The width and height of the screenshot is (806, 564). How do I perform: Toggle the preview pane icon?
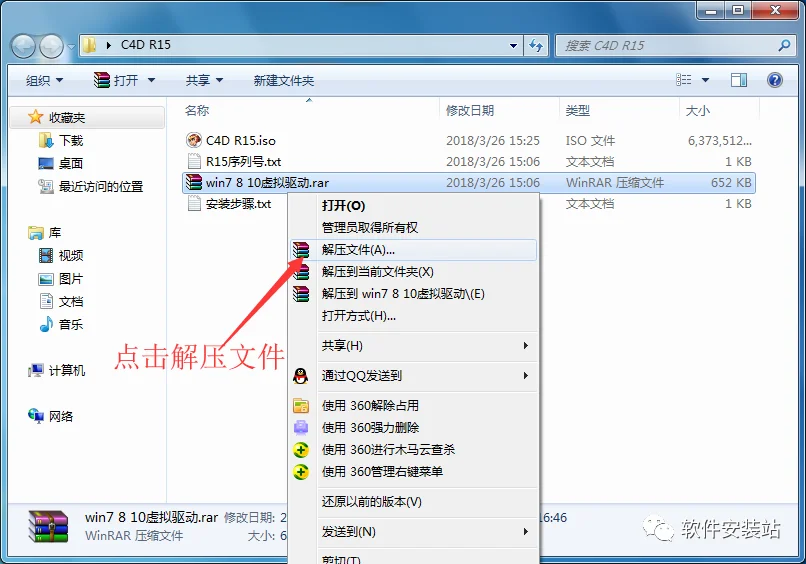click(x=739, y=80)
